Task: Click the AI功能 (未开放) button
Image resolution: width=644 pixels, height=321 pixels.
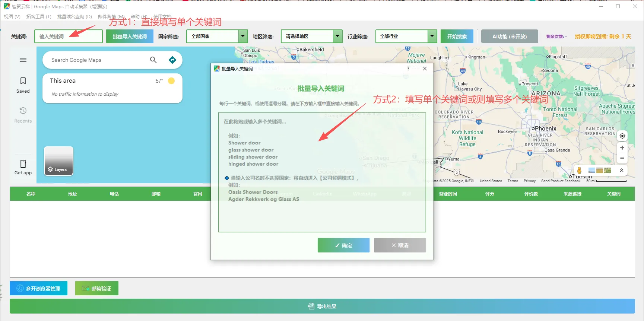Action: [510, 36]
